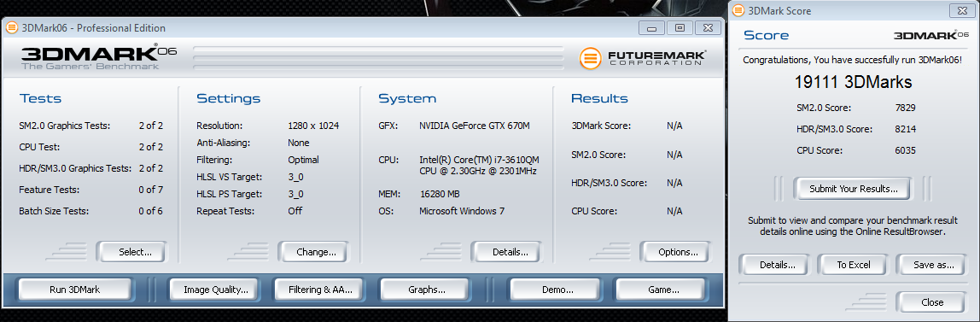Click the SM2.0 Score value 7829

click(x=905, y=108)
